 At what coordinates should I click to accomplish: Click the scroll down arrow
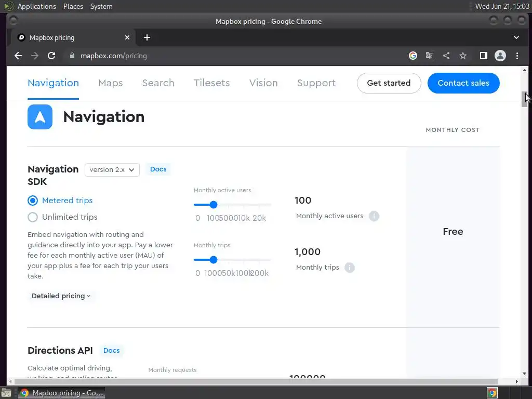click(x=524, y=374)
